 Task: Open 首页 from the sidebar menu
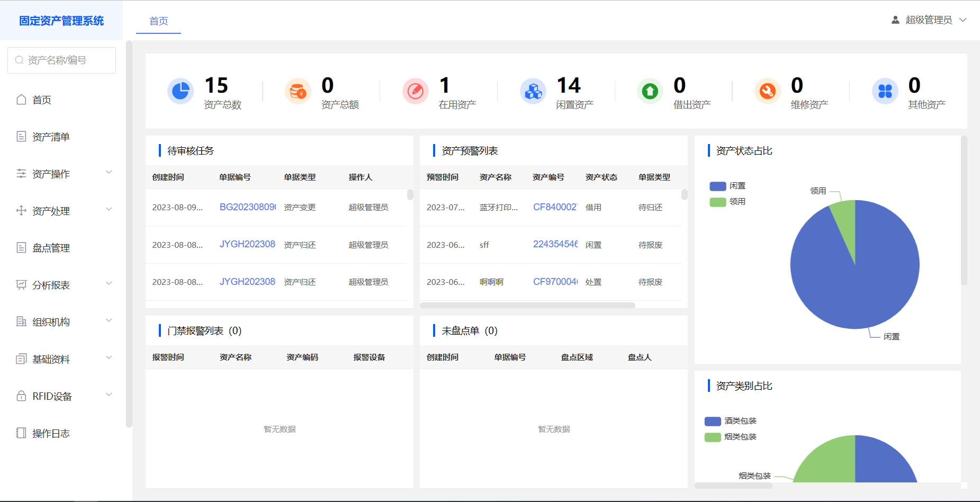point(42,100)
